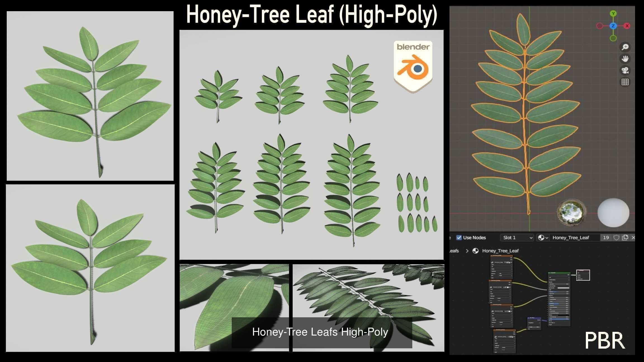The height and width of the screenshot is (362, 644).
Task: Open the Slot 1 dropdown
Action: coord(517,237)
